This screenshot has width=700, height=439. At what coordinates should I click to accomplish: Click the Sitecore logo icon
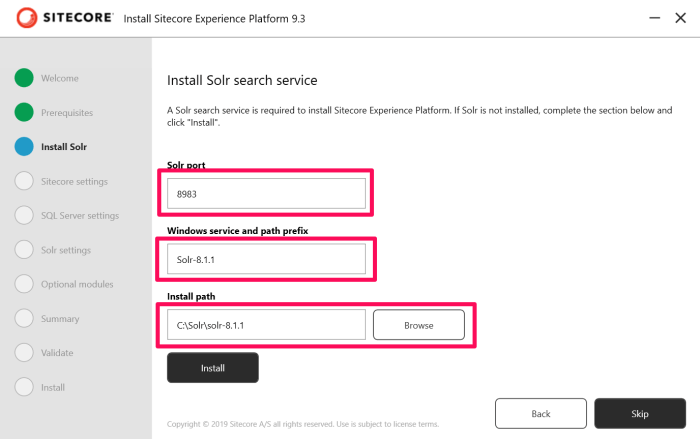coord(27,18)
